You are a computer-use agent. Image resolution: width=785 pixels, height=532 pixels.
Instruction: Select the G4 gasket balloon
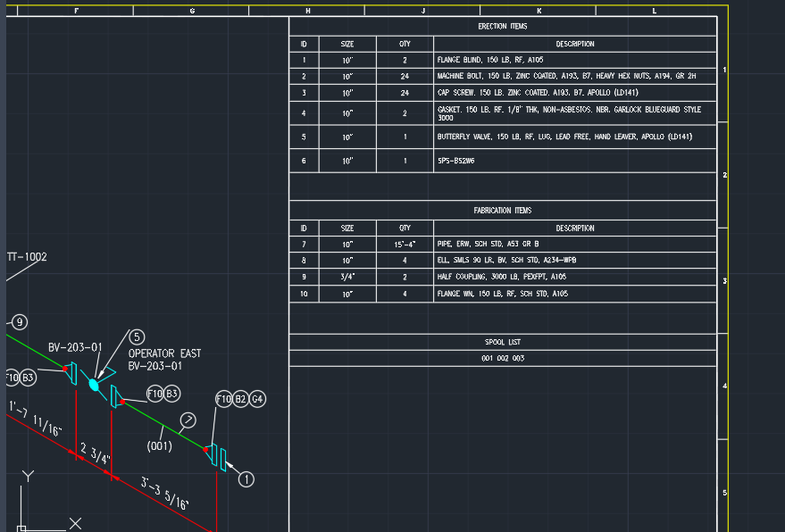click(257, 399)
